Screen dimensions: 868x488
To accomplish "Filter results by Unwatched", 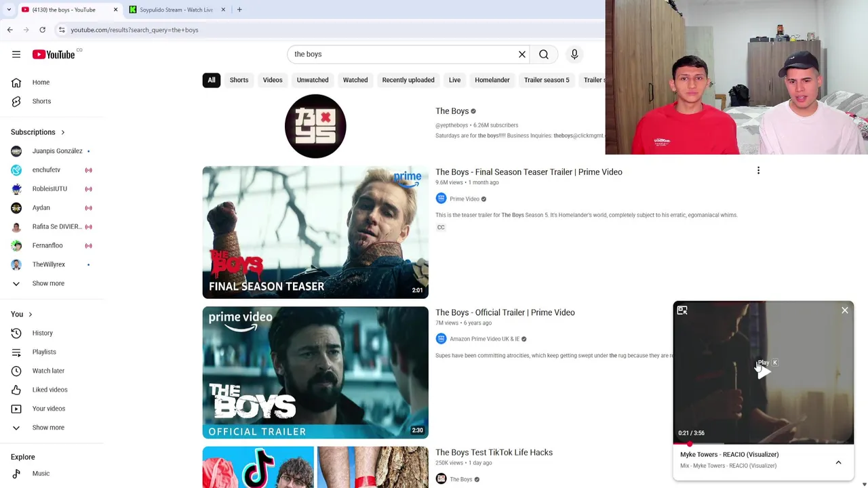I will click(x=313, y=80).
